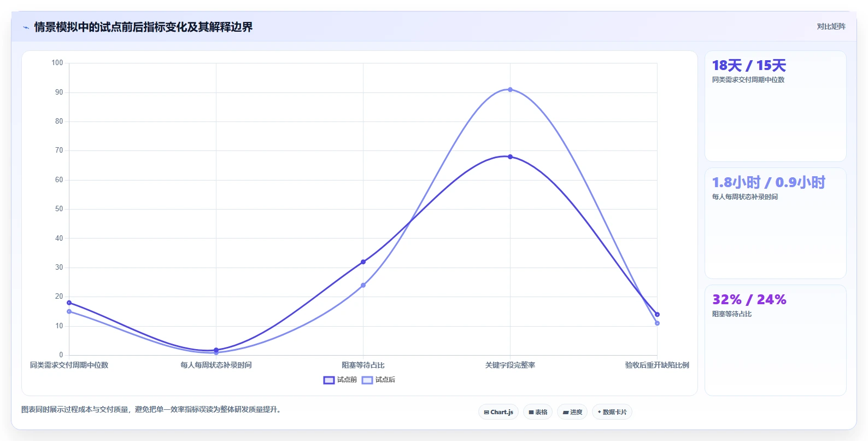Click the Chart.js tag pill
Viewport: 868px width, 441px height.
[x=498, y=412]
